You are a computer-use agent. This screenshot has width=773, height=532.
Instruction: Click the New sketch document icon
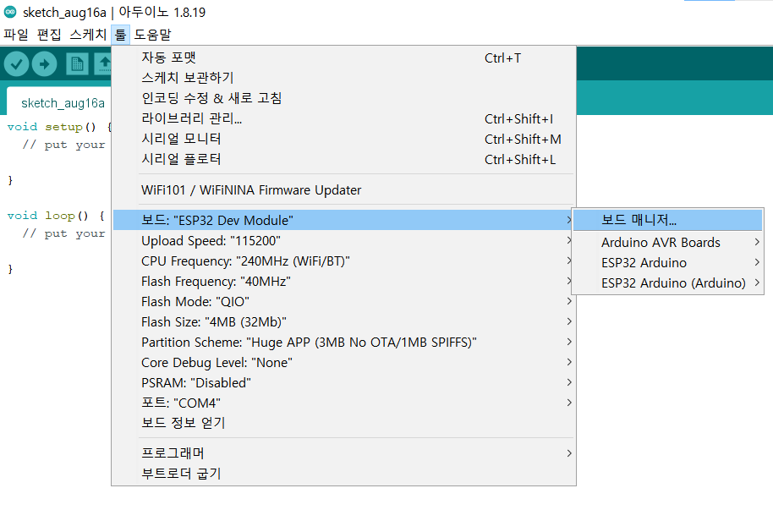pyautogui.click(x=77, y=64)
